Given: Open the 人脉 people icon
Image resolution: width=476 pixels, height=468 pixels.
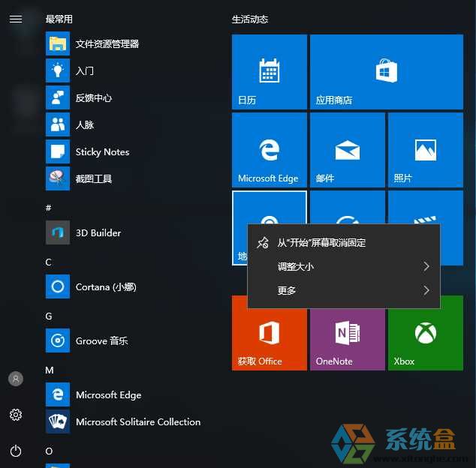Looking at the screenshot, I should coord(58,124).
